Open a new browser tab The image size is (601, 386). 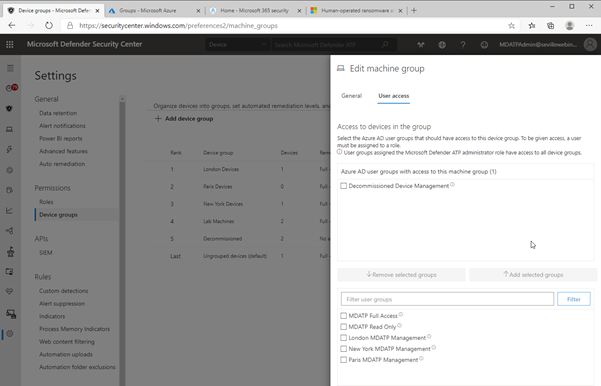coord(414,11)
